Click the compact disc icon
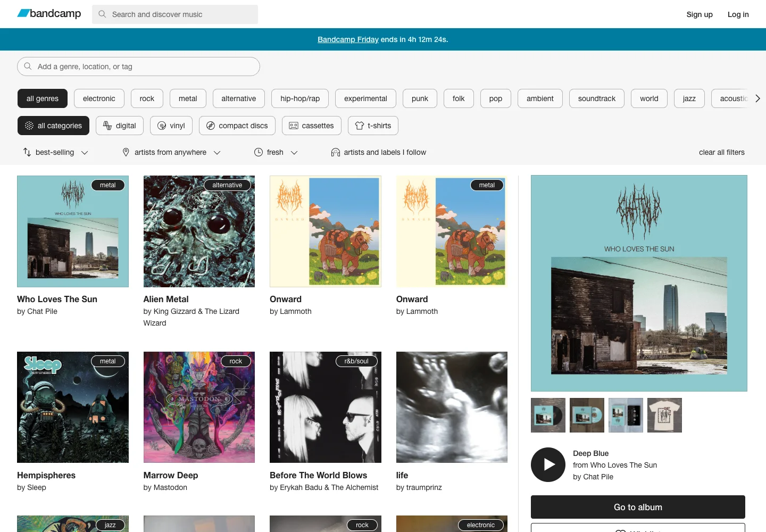The image size is (766, 532). point(211,126)
